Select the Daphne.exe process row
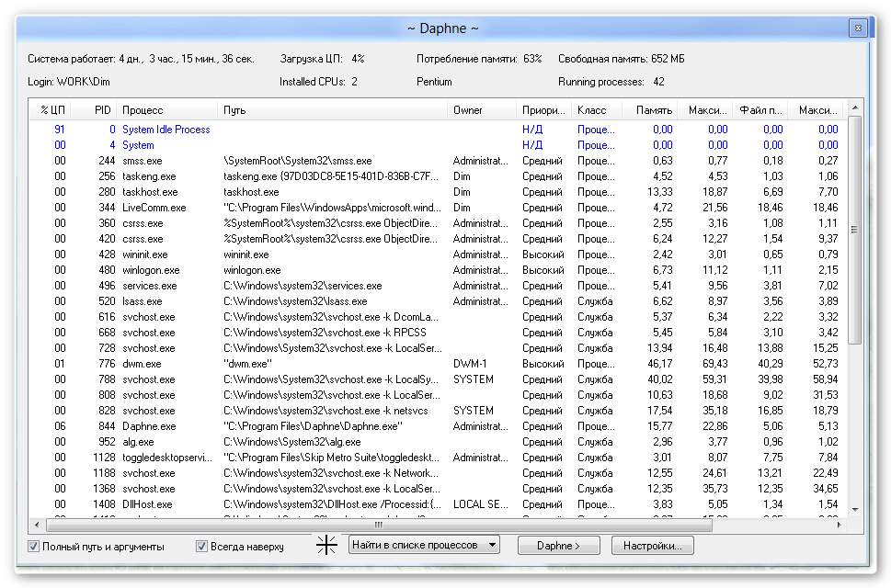The height and width of the screenshot is (588, 891). point(149,426)
